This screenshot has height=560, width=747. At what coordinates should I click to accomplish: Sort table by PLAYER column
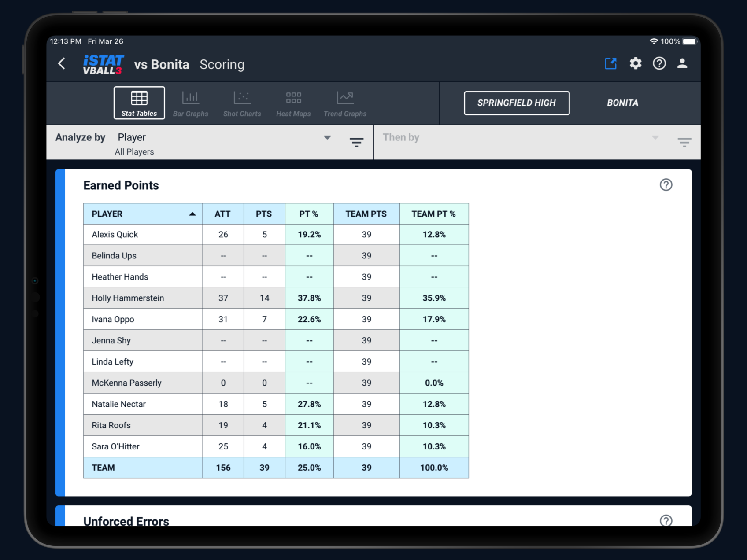click(x=143, y=214)
